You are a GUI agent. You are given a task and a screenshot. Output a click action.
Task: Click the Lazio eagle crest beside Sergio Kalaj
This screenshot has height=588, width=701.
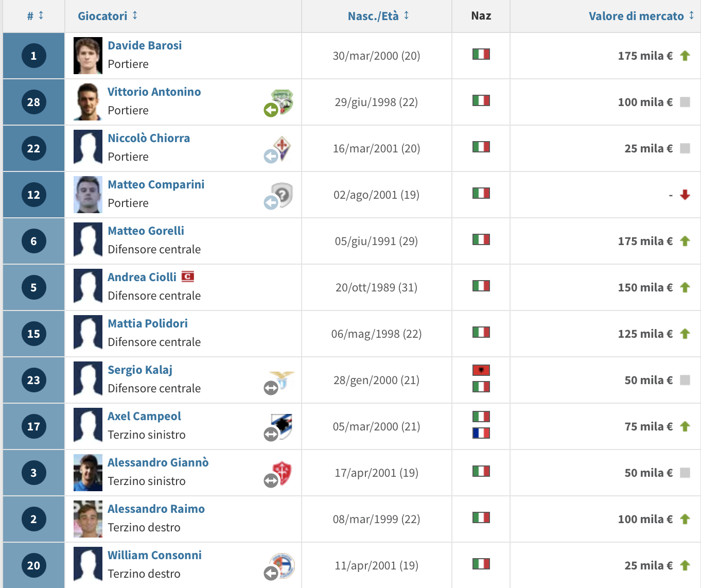(283, 379)
